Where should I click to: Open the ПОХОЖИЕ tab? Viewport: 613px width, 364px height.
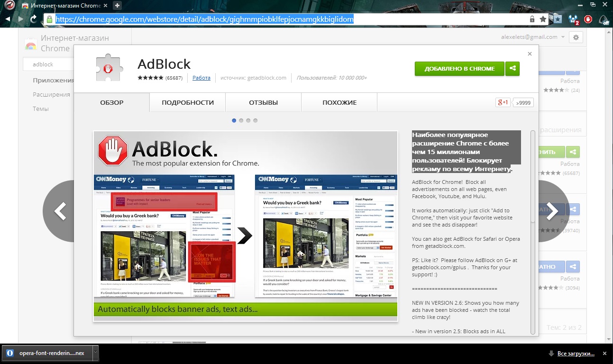339,102
